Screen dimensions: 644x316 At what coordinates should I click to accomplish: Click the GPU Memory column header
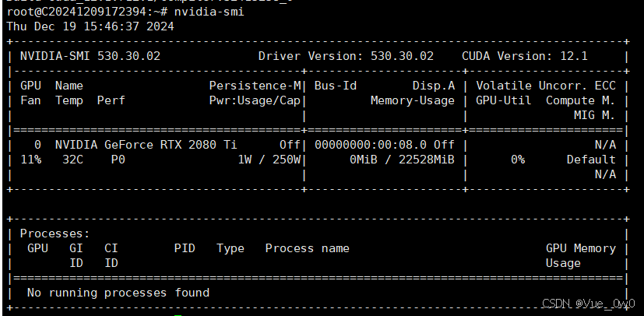tap(581, 249)
